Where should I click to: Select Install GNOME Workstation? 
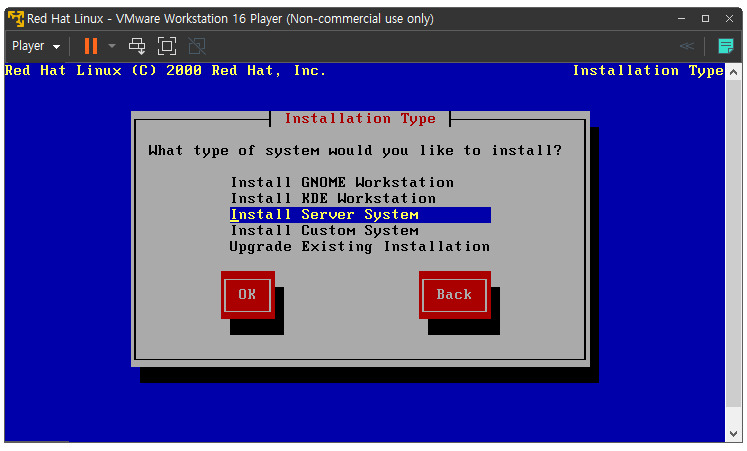pyautogui.click(x=342, y=182)
